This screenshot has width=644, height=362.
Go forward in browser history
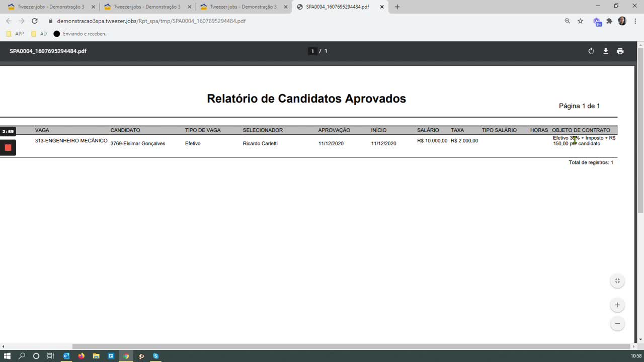(21, 21)
